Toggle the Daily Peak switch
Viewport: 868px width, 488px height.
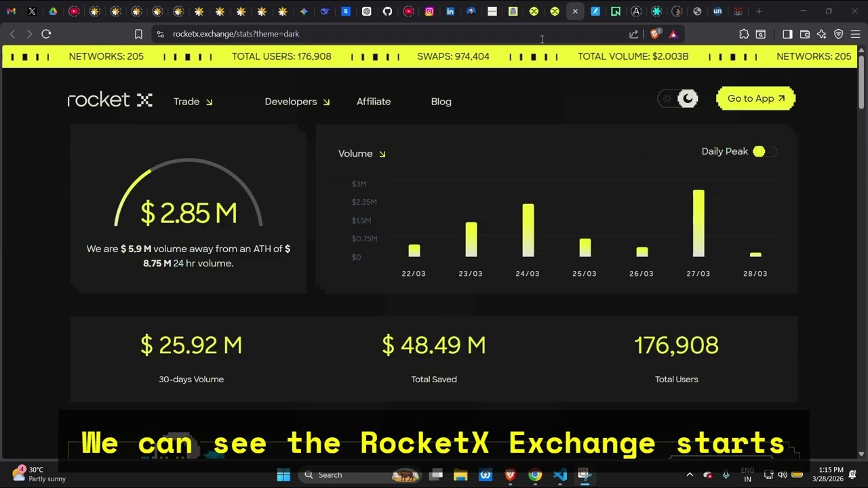pos(764,151)
